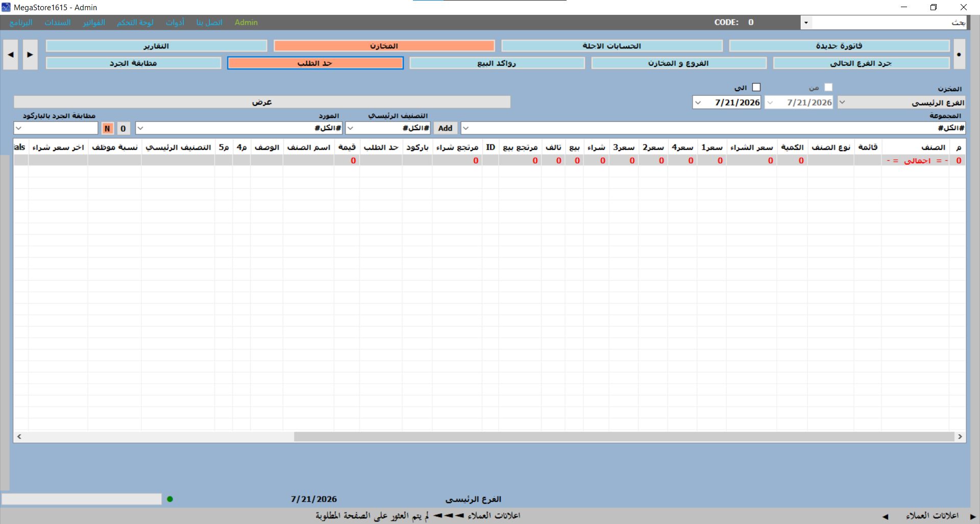Expand the المجموعة group dropdown

pos(465,128)
